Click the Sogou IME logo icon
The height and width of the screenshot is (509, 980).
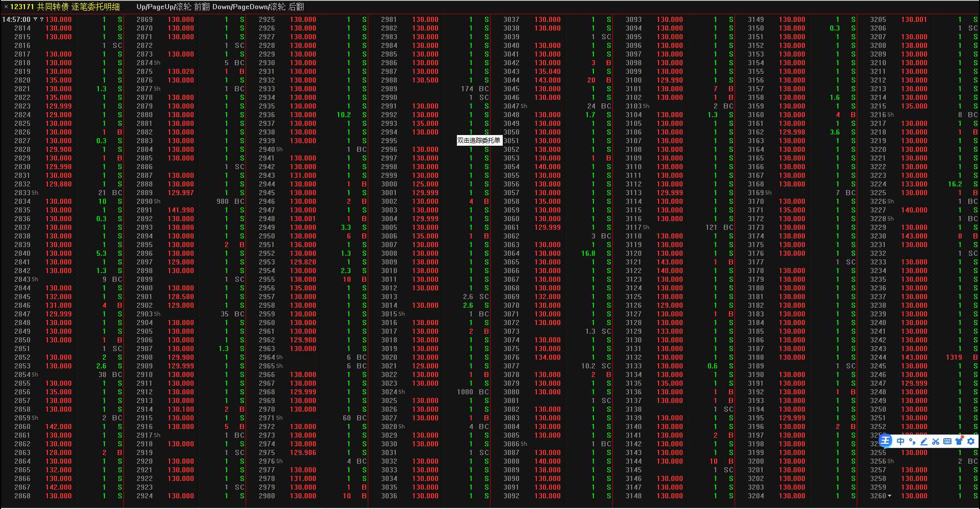(885, 441)
